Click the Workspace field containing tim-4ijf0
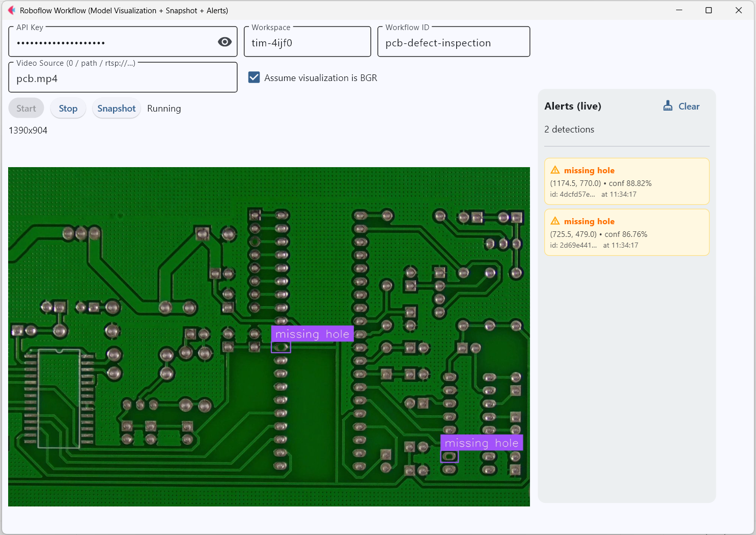This screenshot has height=535, width=756. [x=307, y=43]
